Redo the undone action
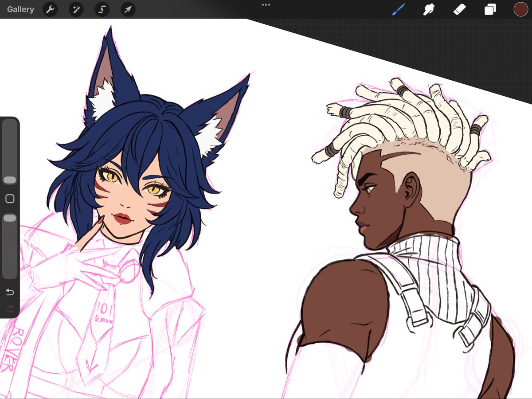This screenshot has height=399, width=532. coord(9,309)
